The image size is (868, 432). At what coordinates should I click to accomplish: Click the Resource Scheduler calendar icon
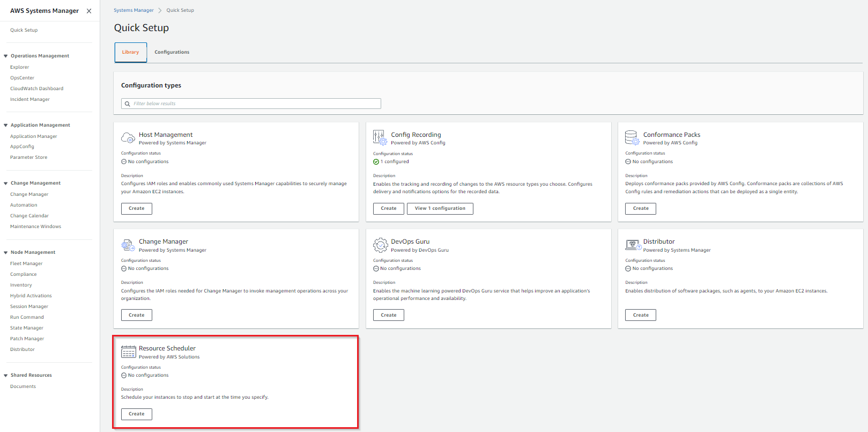coord(128,352)
